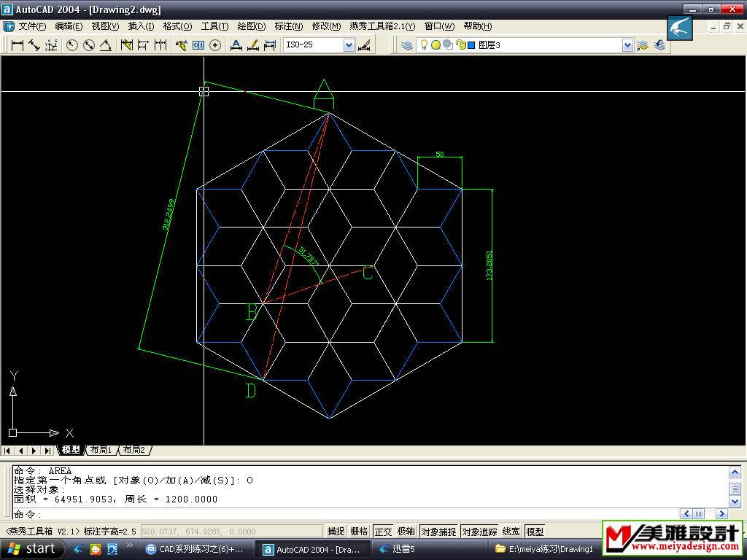Switch to the 布局1 layout tab
The image size is (747, 560).
[x=101, y=450]
